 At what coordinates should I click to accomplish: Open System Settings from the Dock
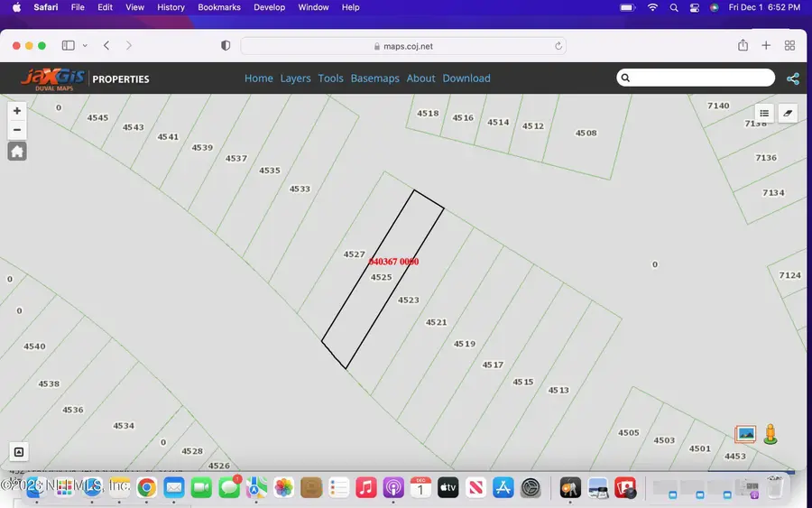531,487
